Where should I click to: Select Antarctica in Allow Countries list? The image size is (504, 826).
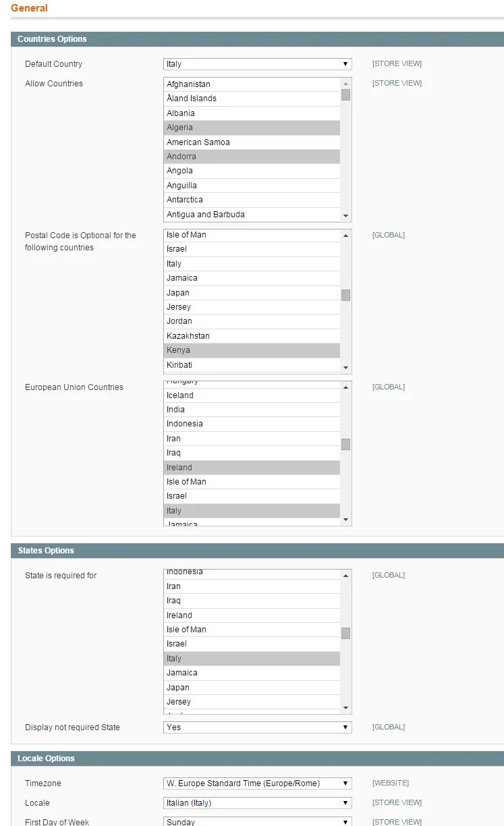pyautogui.click(x=252, y=200)
